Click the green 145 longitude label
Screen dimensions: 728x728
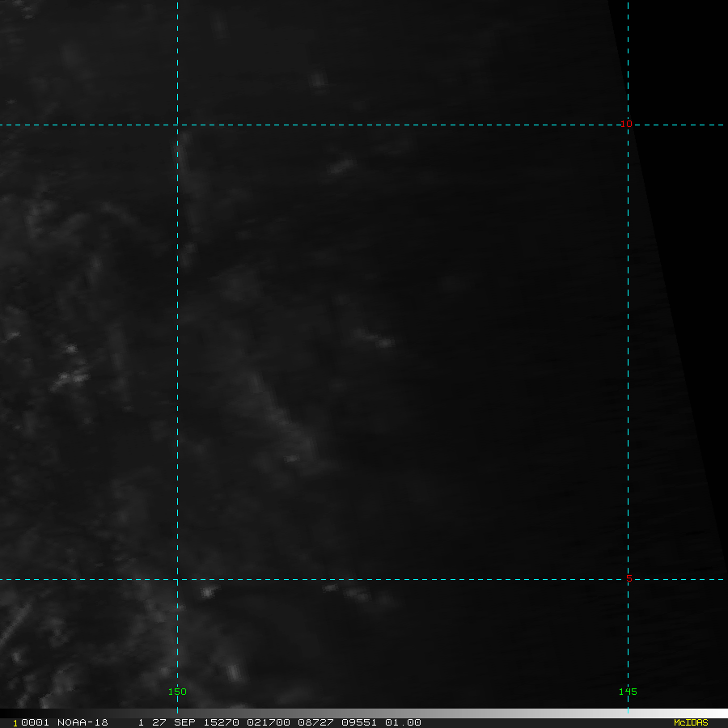point(628,692)
